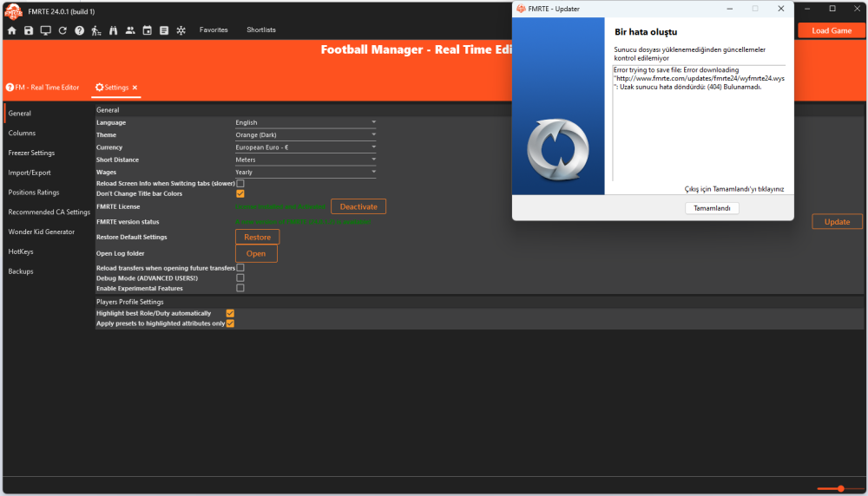Click the new version available status text

[303, 222]
